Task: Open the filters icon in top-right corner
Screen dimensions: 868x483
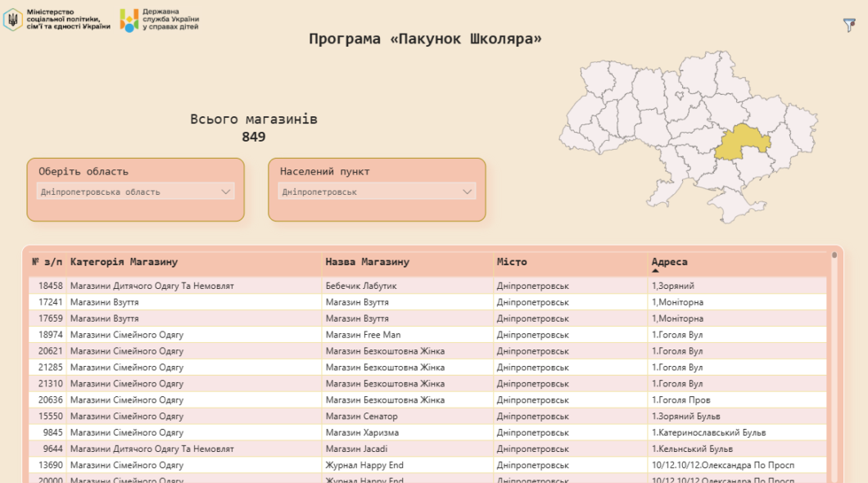Action: (x=849, y=25)
